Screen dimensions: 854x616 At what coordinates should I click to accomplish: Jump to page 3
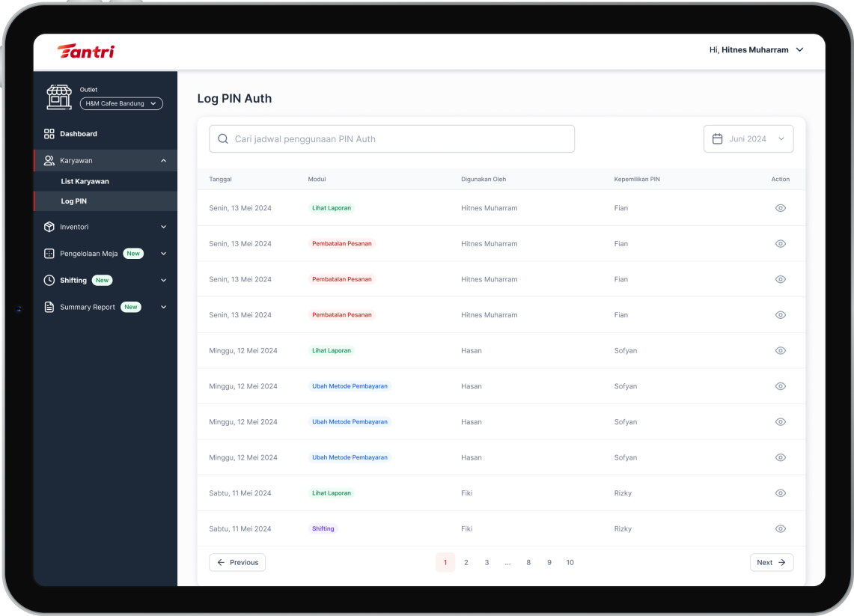click(x=487, y=562)
